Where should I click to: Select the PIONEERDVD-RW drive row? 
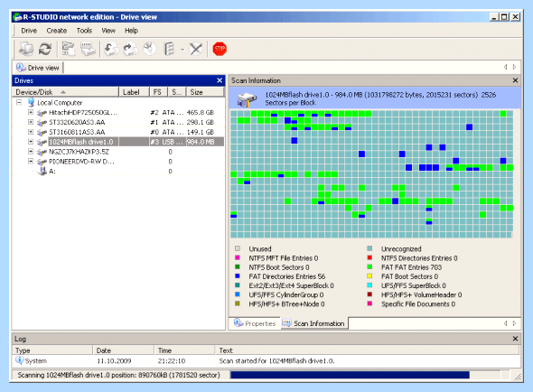(118, 162)
